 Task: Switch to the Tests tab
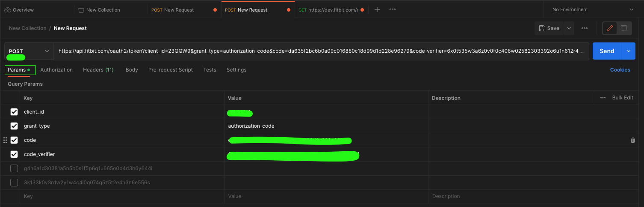[x=210, y=70]
